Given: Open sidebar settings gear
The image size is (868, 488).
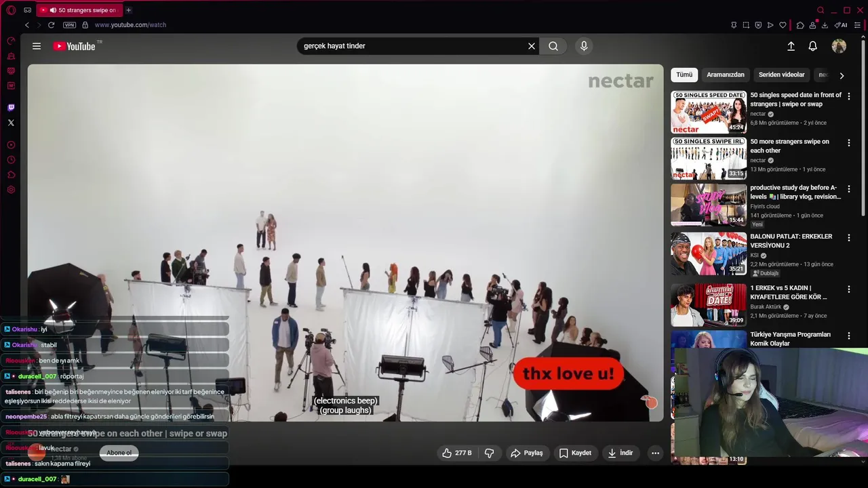Looking at the screenshot, I should pyautogui.click(x=11, y=190).
